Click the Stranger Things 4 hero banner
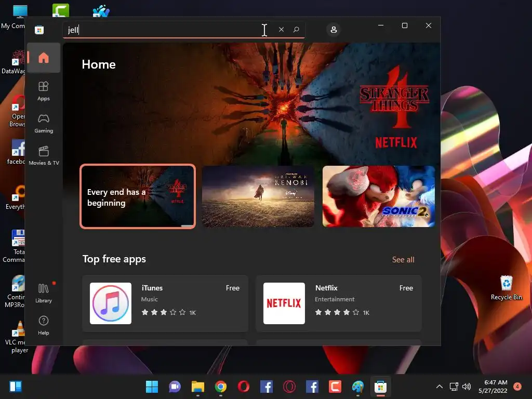 251,103
